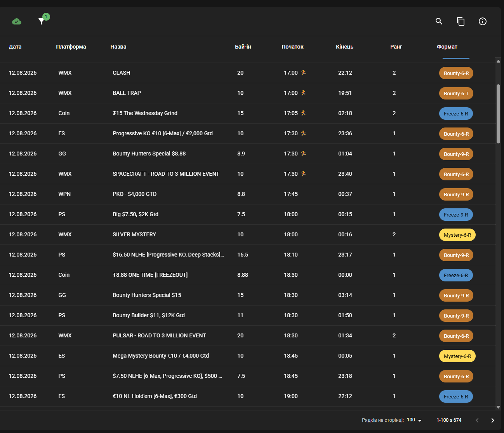The width and height of the screenshot is (504, 433).
Task: Select the PKO - $4,000 GTD row
Action: pyautogui.click(x=248, y=194)
